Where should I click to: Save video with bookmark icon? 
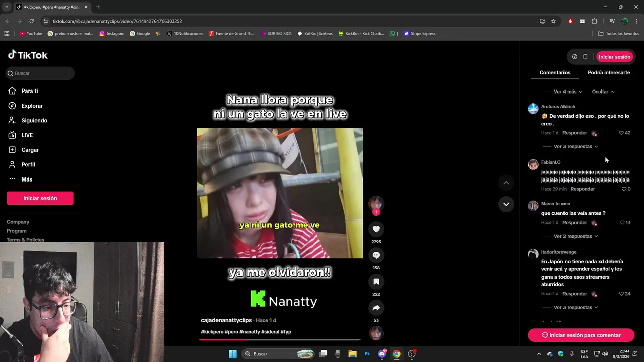tap(376, 282)
